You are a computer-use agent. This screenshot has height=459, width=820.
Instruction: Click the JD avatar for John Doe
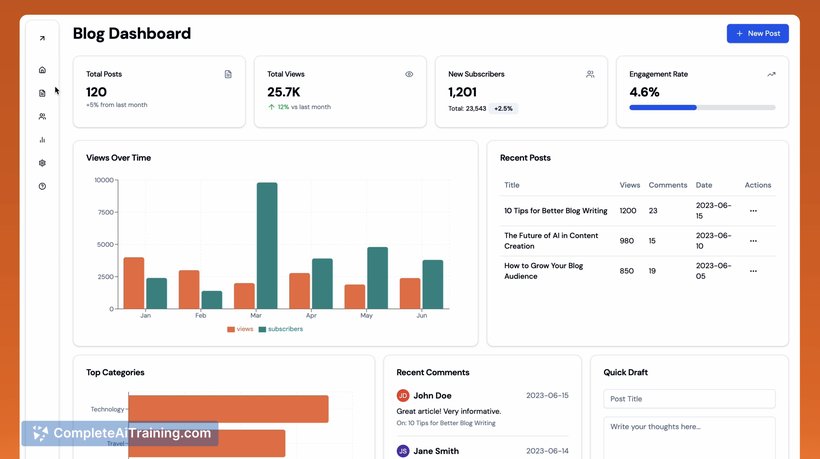pos(403,396)
